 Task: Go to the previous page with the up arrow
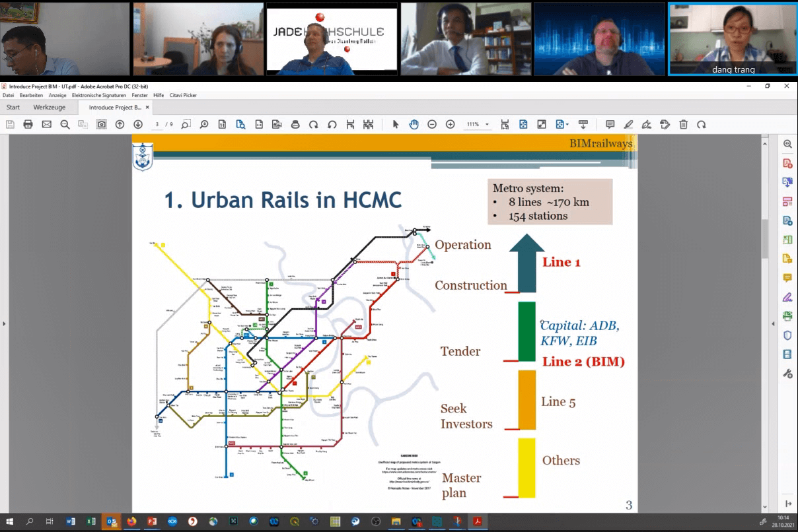pos(120,124)
